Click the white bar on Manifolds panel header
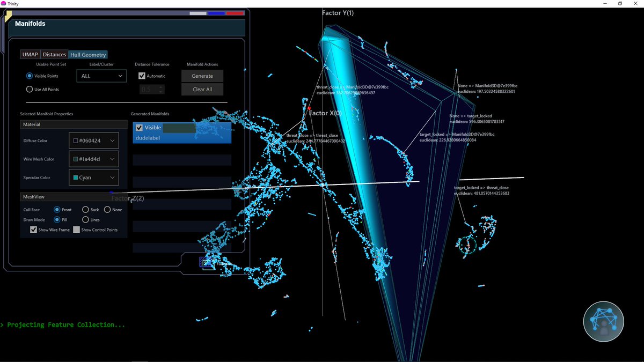The height and width of the screenshot is (362, 644). pos(198,13)
